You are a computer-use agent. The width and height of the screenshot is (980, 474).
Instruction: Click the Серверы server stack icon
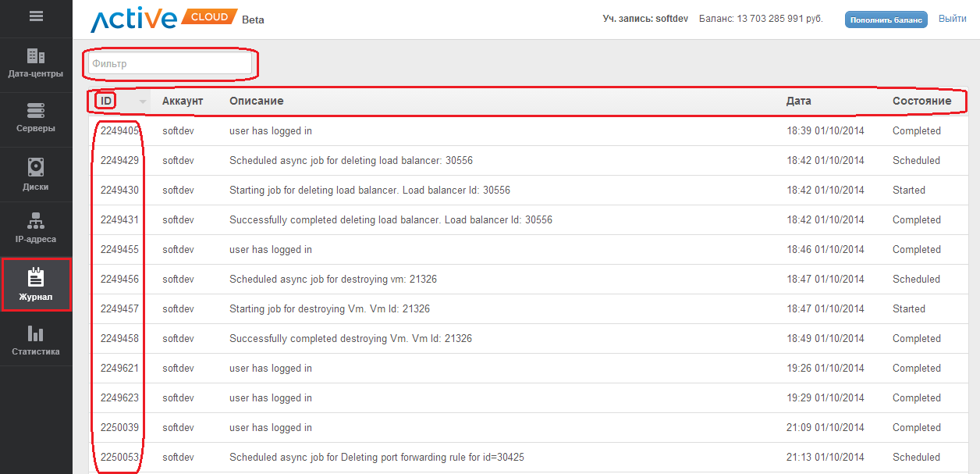click(x=36, y=110)
